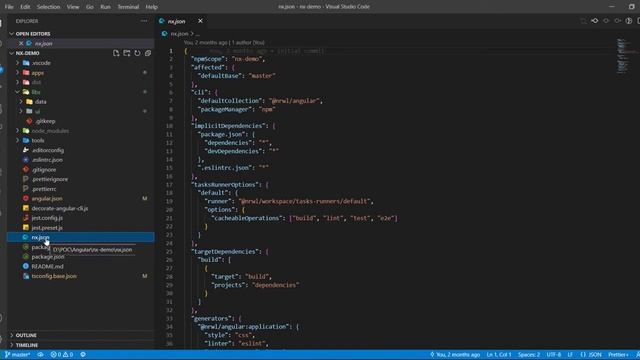
Task: Open the .prettierrc file
Action: (x=44, y=189)
